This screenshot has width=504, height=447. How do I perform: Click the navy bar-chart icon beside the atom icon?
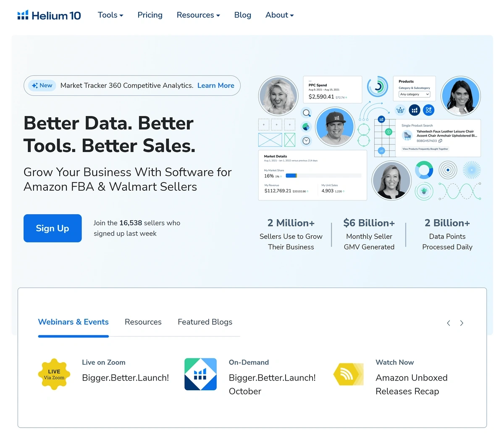point(415,110)
